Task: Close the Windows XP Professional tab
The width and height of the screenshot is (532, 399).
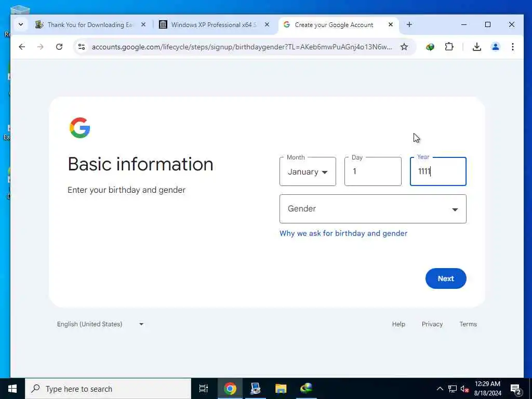Action: (x=267, y=24)
